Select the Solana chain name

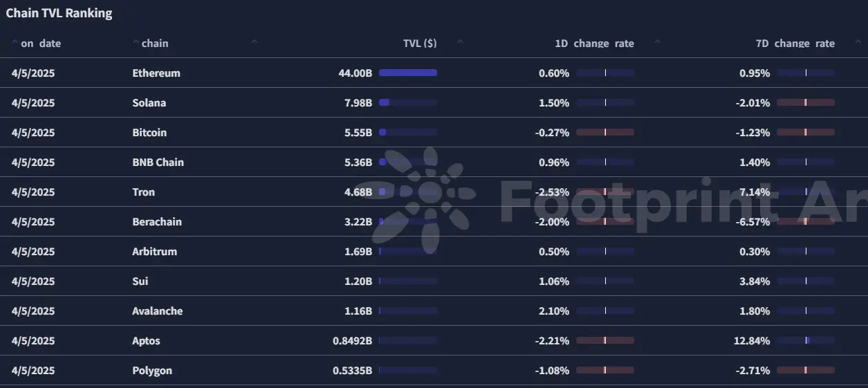[149, 103]
